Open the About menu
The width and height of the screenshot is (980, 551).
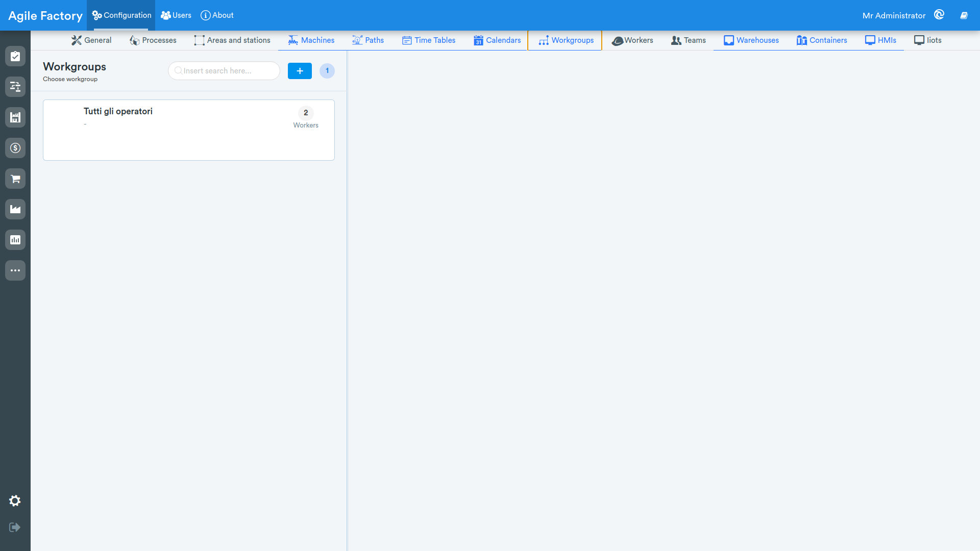(x=217, y=15)
